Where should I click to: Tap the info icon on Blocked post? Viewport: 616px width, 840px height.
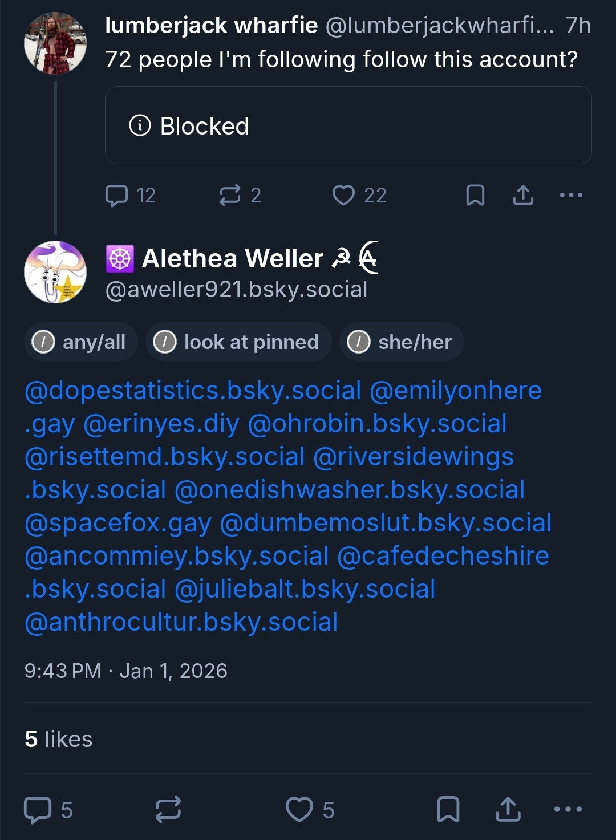click(140, 125)
